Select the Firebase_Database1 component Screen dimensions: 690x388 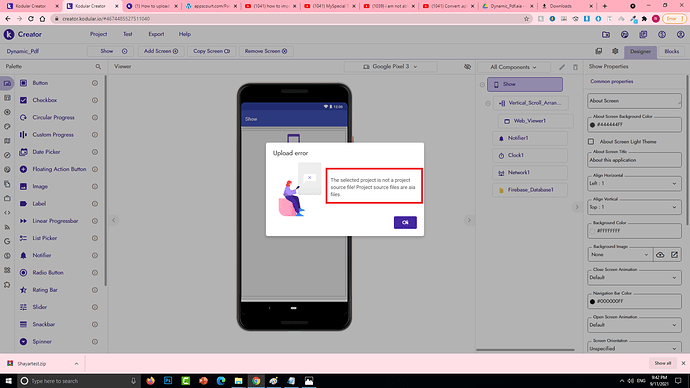click(530, 190)
